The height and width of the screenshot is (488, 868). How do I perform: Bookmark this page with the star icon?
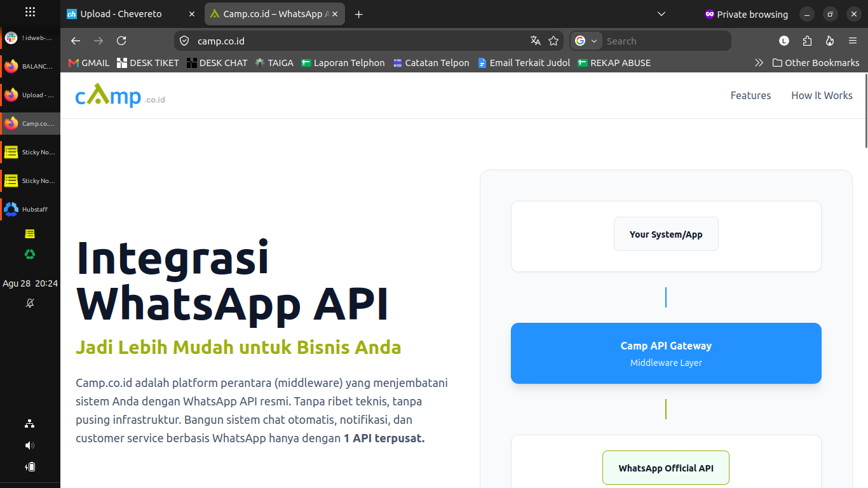tap(553, 41)
